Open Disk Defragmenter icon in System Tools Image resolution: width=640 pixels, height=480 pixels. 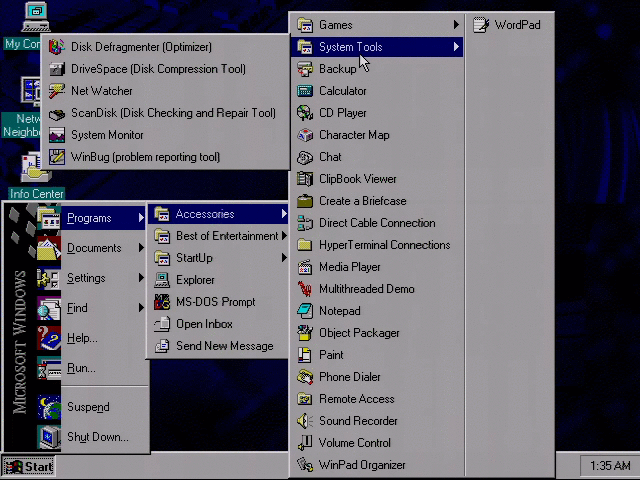57,47
